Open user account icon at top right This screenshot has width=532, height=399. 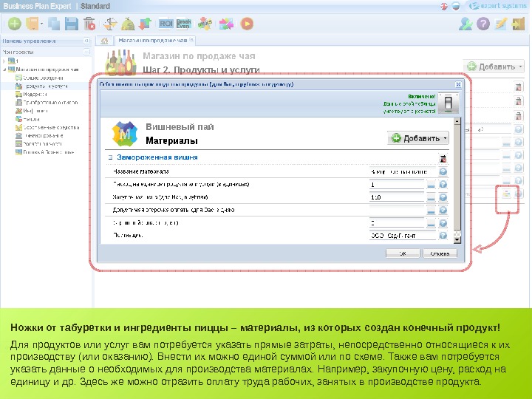(x=465, y=24)
